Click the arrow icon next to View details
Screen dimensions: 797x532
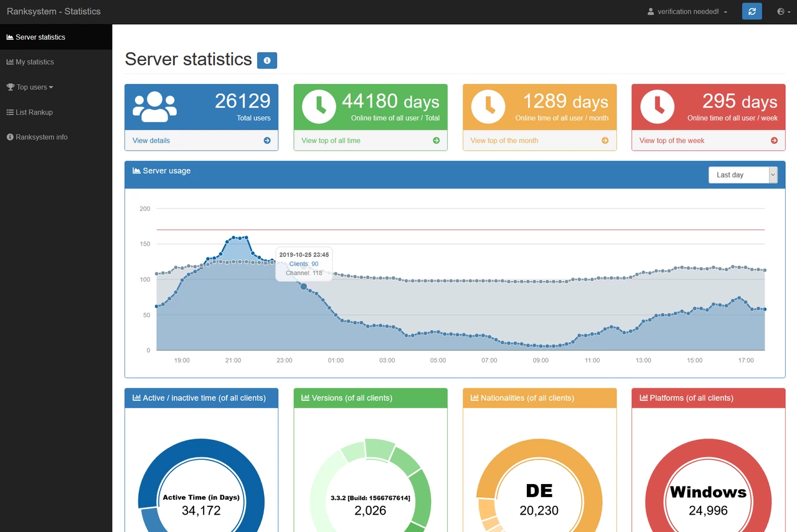coord(267,141)
